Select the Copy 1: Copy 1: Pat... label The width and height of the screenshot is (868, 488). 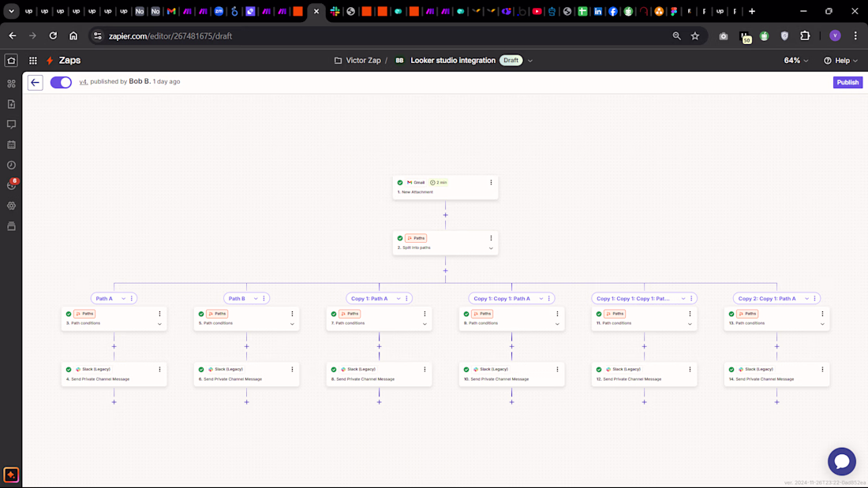pos(633,299)
